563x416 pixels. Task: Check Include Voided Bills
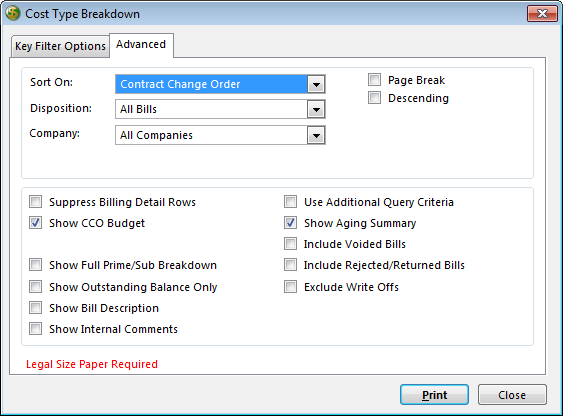pos(290,244)
